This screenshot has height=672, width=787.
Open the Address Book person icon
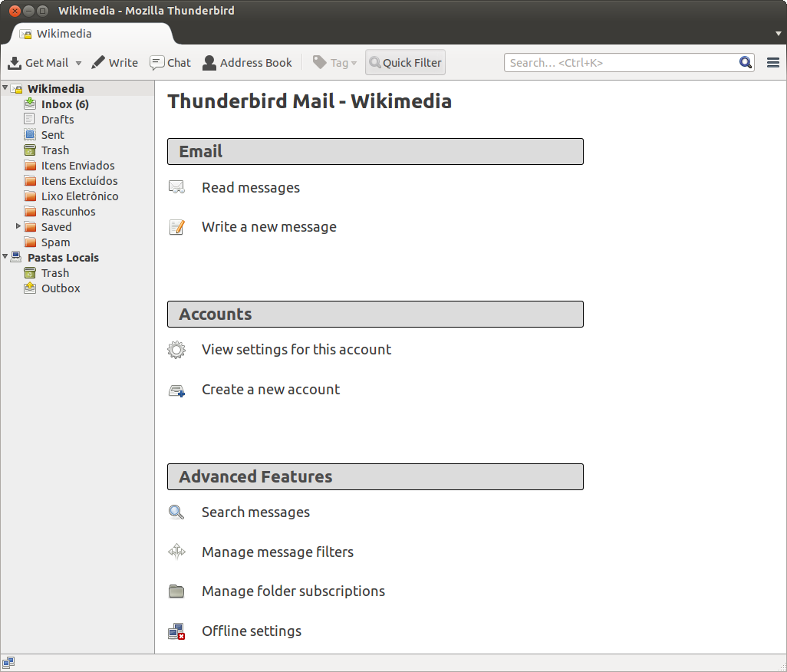coord(209,63)
